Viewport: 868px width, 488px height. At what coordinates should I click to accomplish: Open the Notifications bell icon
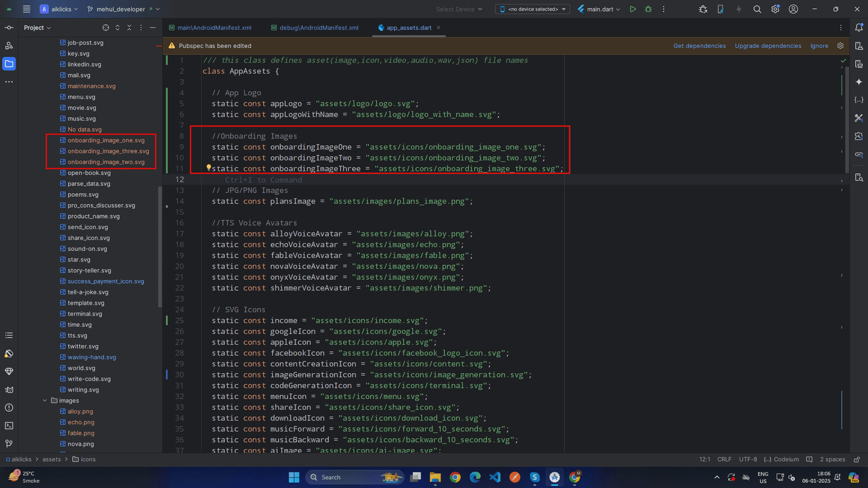tap(859, 28)
